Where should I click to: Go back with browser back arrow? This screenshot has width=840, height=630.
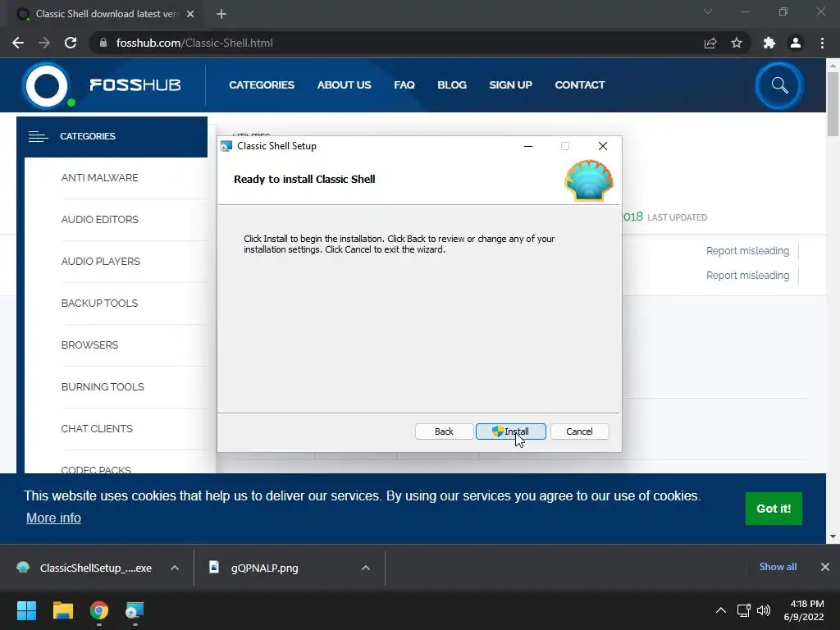coord(18,43)
